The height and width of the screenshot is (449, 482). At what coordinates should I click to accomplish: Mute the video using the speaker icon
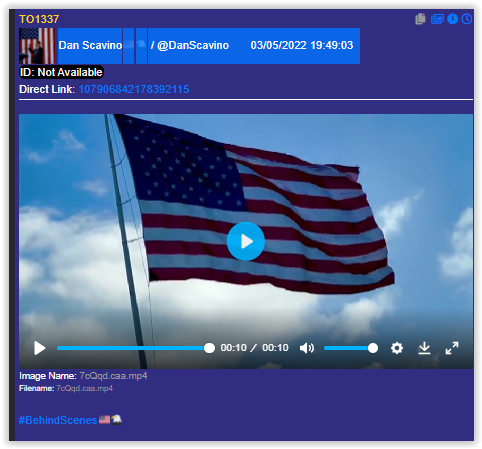[307, 348]
